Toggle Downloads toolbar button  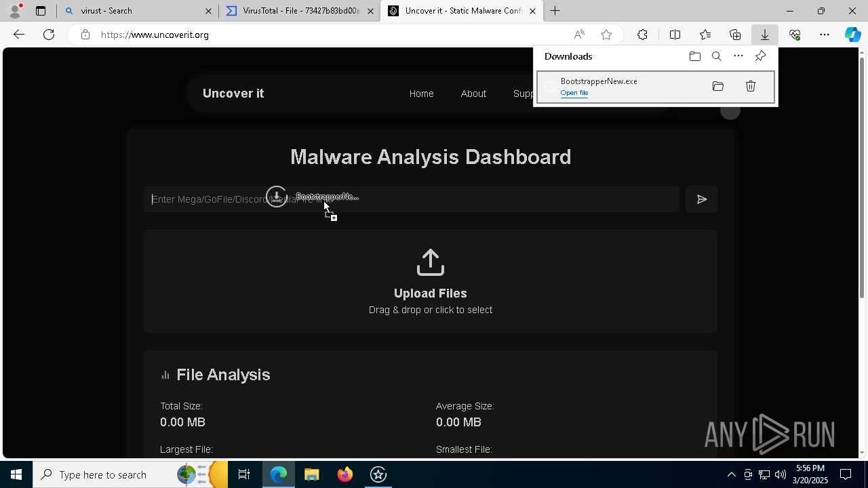click(x=764, y=35)
